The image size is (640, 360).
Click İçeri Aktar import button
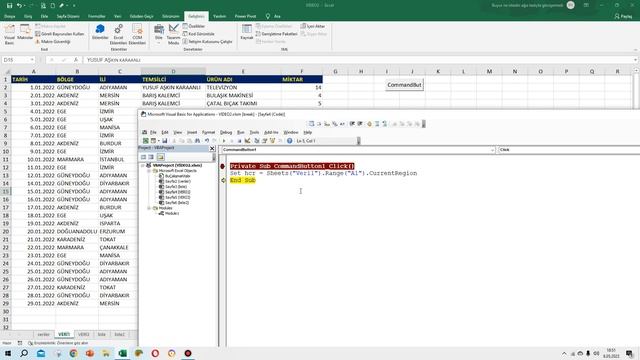click(x=313, y=26)
